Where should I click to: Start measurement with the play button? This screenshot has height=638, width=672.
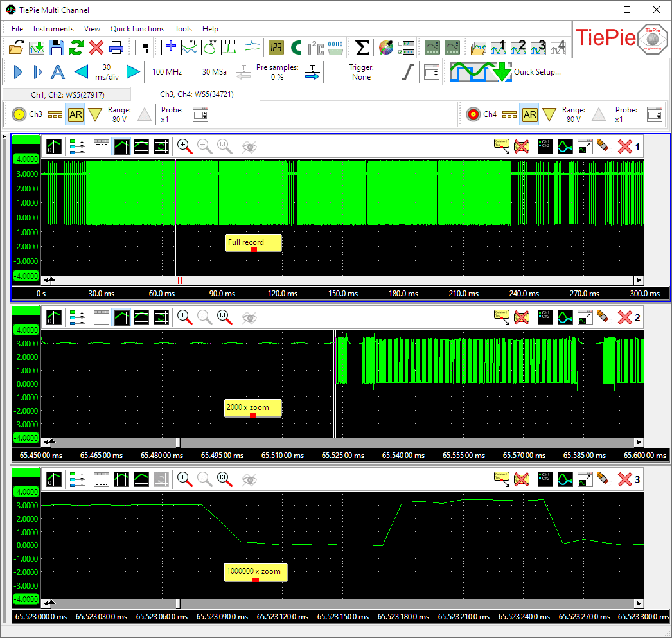(17, 72)
